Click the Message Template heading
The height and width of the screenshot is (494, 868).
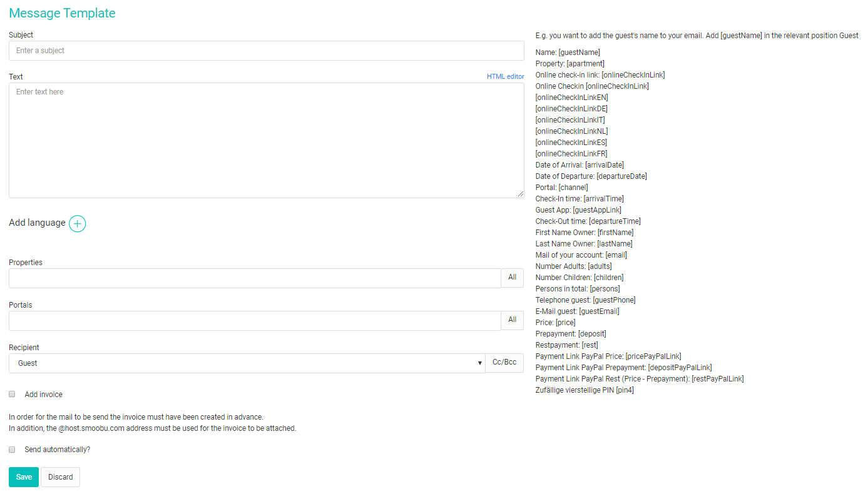click(x=62, y=13)
